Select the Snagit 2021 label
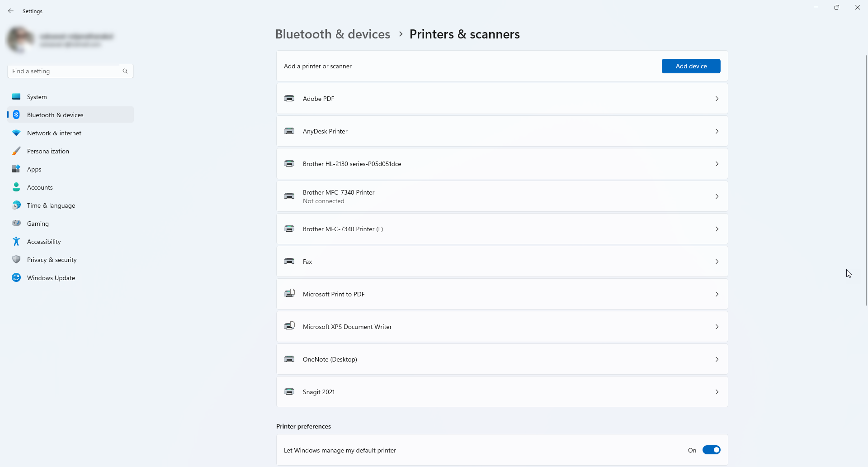Image resolution: width=868 pixels, height=467 pixels. pyautogui.click(x=319, y=392)
